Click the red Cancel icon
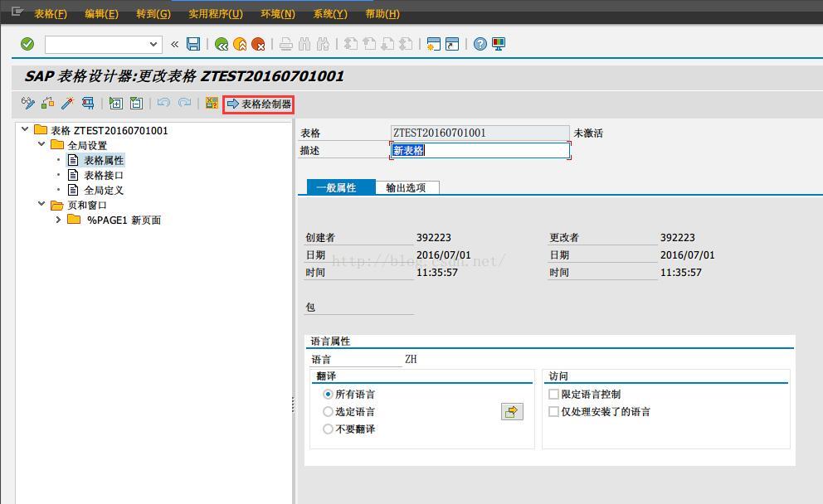 click(258, 44)
